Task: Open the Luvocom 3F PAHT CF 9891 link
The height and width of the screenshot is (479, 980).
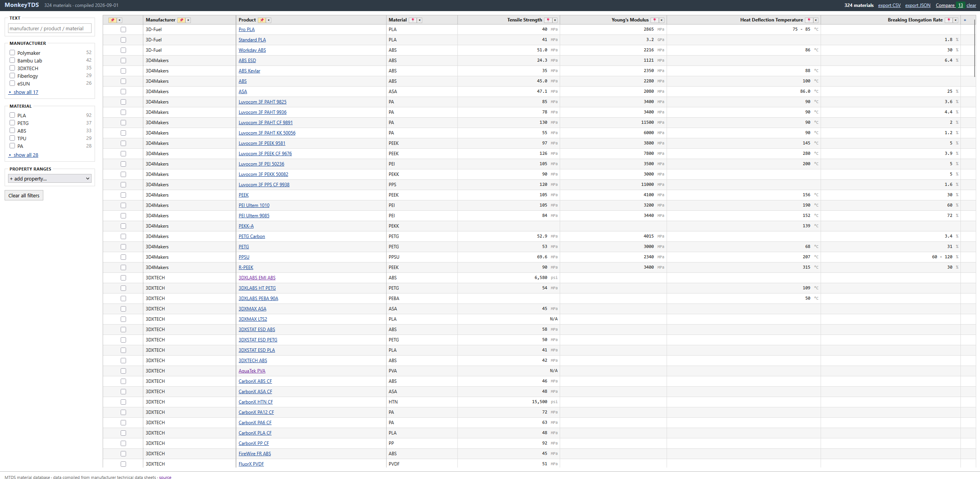Action: [x=265, y=123]
